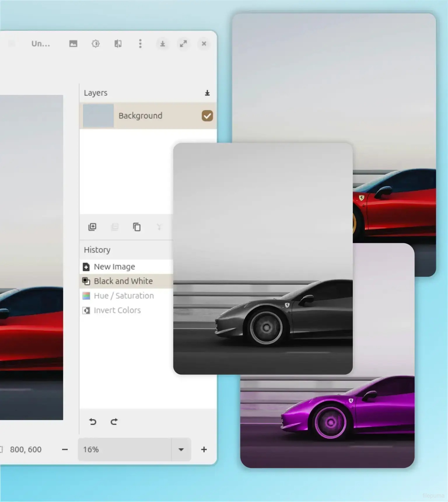Image resolution: width=448 pixels, height=502 pixels.
Task: Jump to the Hue / Saturation history step
Action: (124, 296)
